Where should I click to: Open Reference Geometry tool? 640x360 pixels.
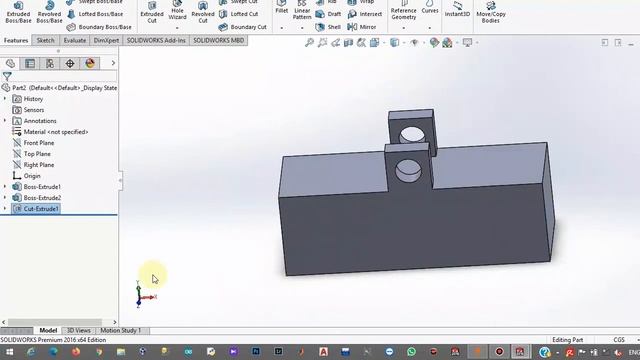403,11
